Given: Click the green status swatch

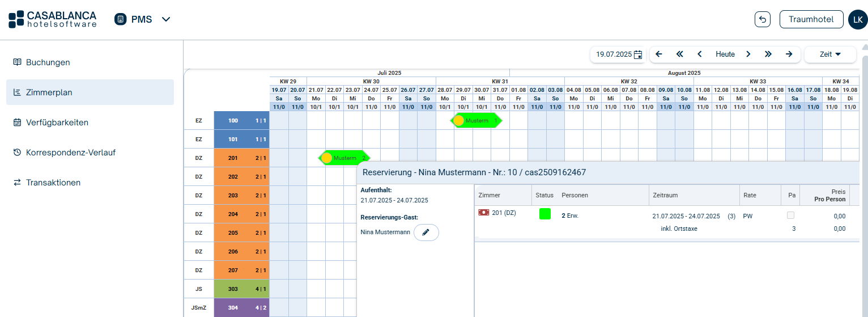Looking at the screenshot, I should click(544, 214).
